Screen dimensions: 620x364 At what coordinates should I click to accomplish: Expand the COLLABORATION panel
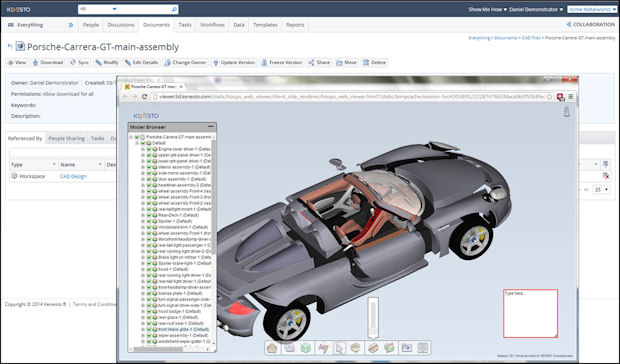click(590, 25)
